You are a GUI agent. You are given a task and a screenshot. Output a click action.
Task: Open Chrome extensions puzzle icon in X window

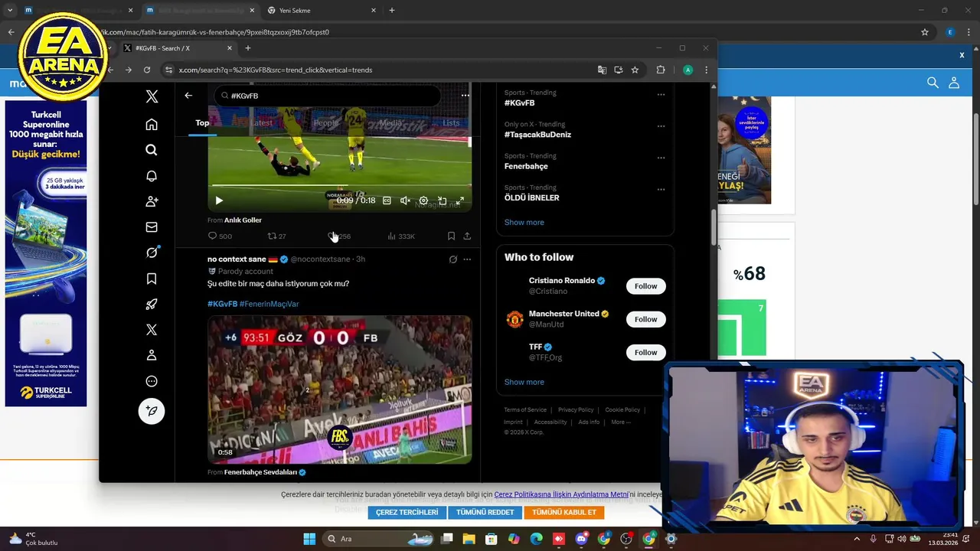661,70
